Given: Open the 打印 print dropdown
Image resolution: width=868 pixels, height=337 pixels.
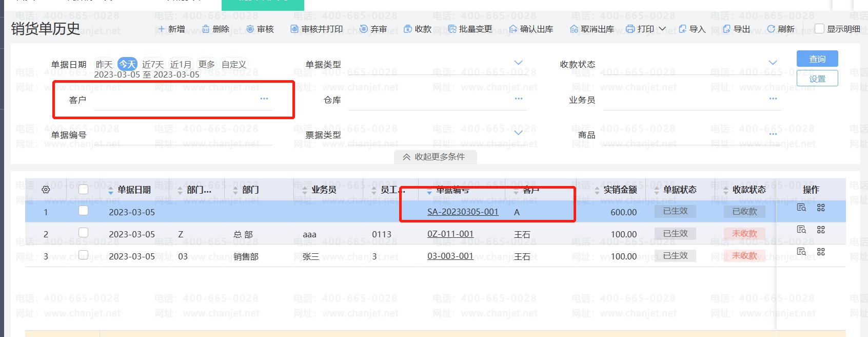Looking at the screenshot, I should point(646,29).
